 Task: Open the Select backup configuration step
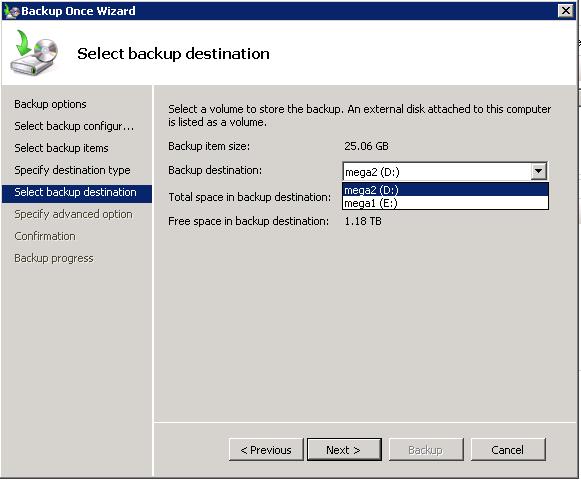pos(74,126)
